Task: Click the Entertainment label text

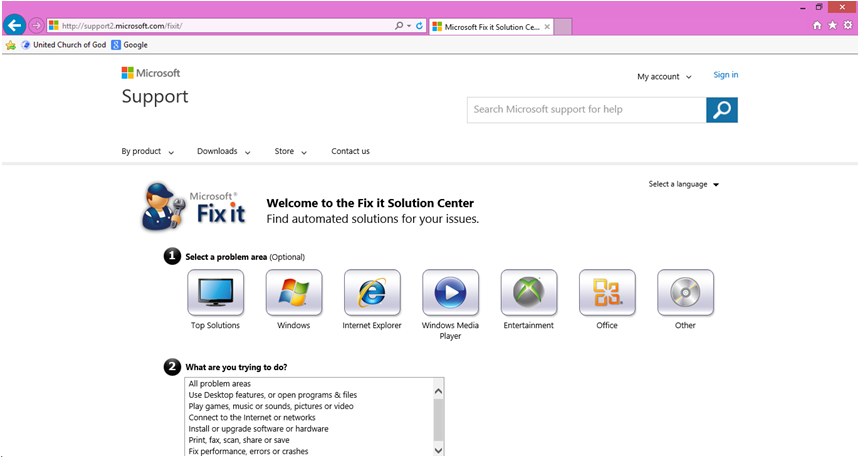Action: (529, 325)
